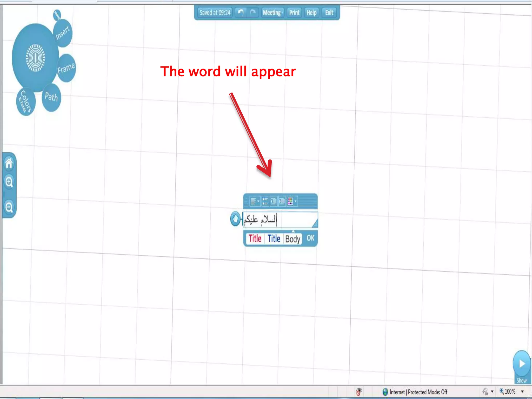Redo the action in top toolbar
The height and width of the screenshot is (399, 532).
pos(253,12)
